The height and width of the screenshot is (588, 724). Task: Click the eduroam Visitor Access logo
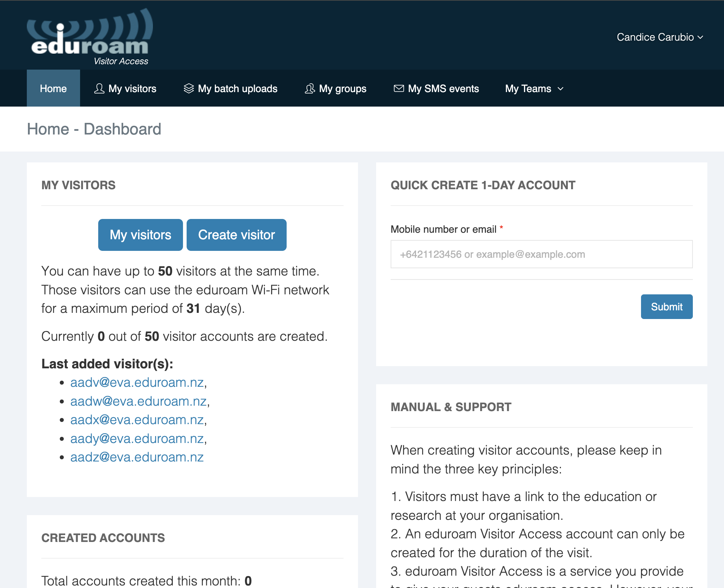pos(90,37)
